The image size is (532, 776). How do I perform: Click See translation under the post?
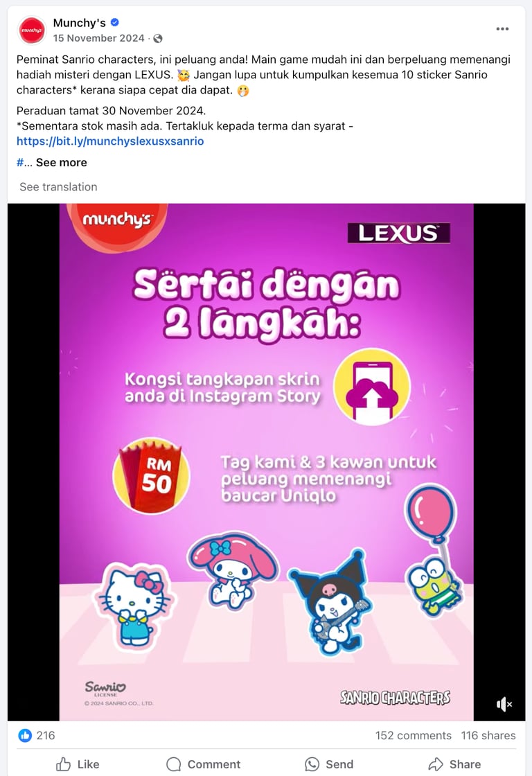[58, 186]
